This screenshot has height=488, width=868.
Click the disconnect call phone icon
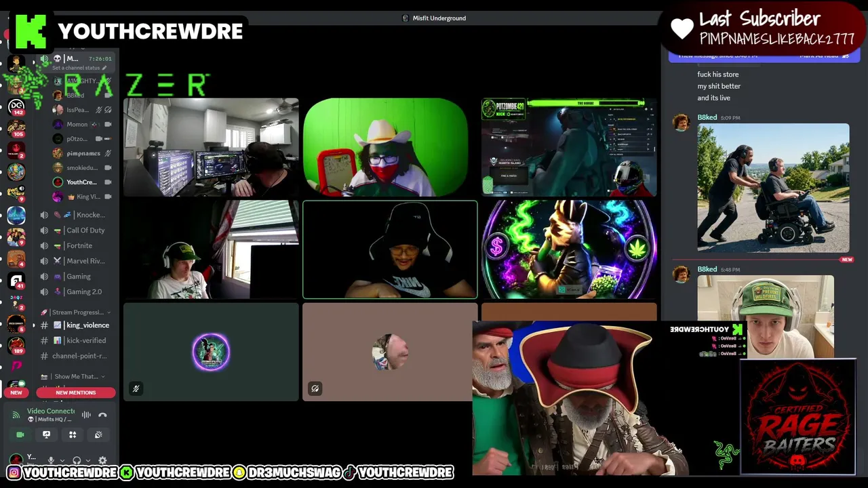pos(102,415)
